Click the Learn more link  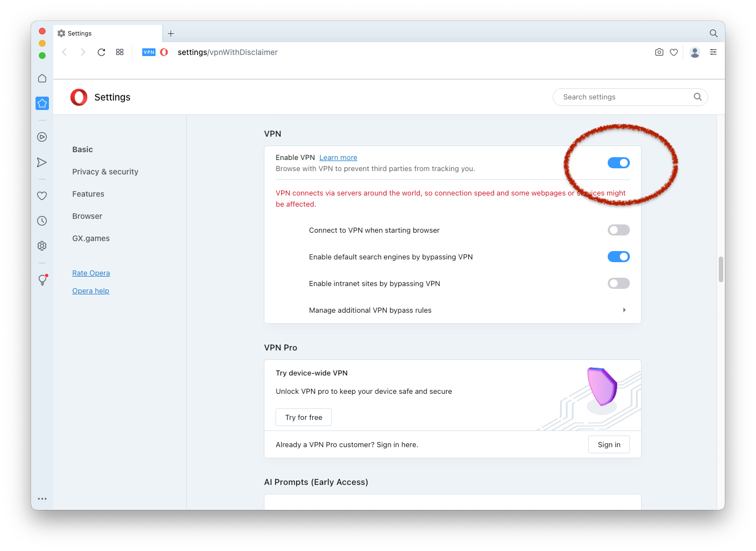tap(338, 158)
